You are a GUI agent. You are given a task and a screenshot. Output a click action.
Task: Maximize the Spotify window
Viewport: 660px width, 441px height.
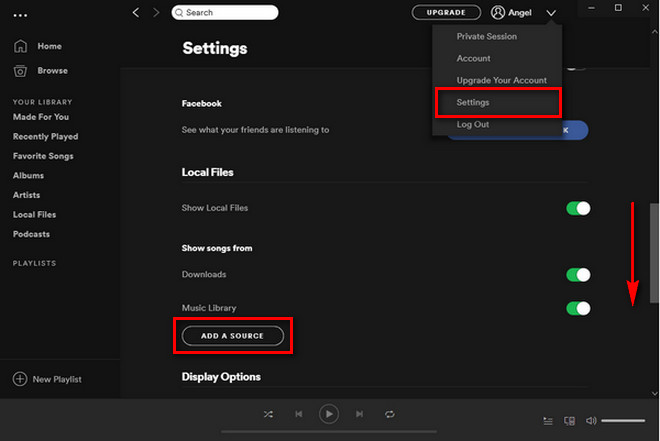pyautogui.click(x=618, y=8)
